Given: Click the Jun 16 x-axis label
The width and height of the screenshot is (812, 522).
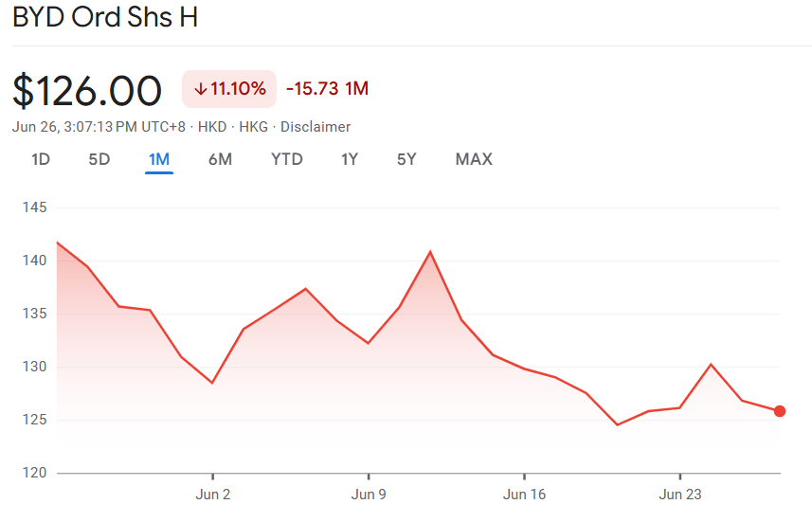Looking at the screenshot, I should [x=524, y=494].
